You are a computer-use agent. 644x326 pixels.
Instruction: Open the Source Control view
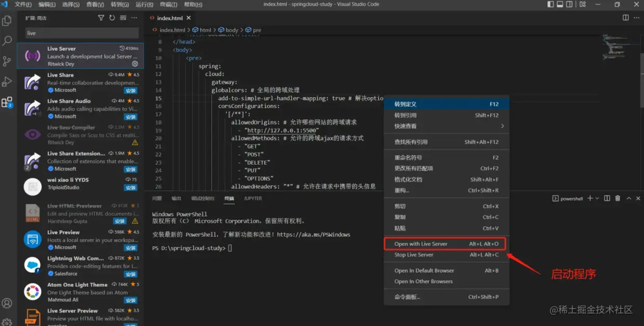click(7, 61)
